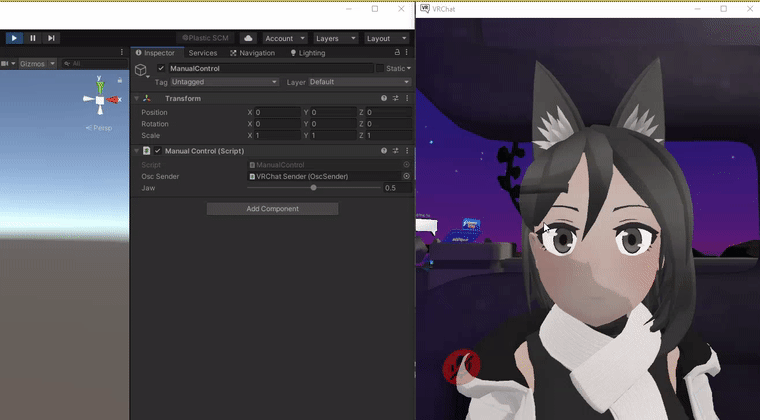
Task: Open Transform presets icon
Action: 396,98
